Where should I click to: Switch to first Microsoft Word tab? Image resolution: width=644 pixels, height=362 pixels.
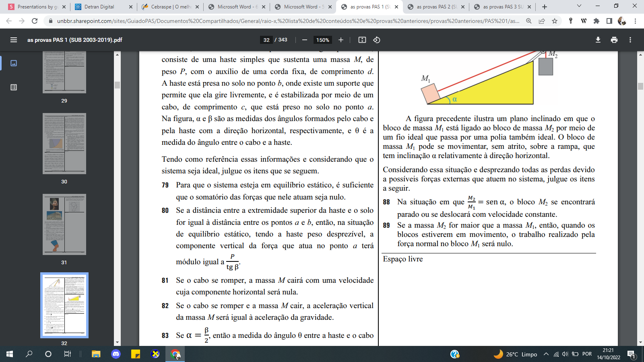[237, 7]
